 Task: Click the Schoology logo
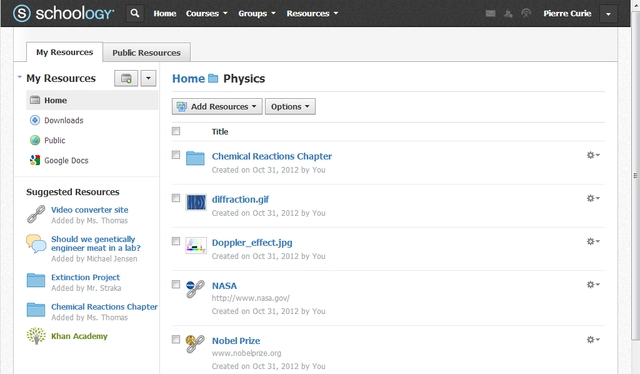click(64, 13)
